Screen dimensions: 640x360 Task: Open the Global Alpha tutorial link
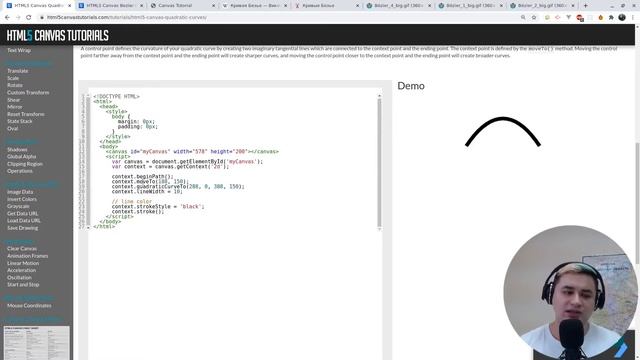22,157
